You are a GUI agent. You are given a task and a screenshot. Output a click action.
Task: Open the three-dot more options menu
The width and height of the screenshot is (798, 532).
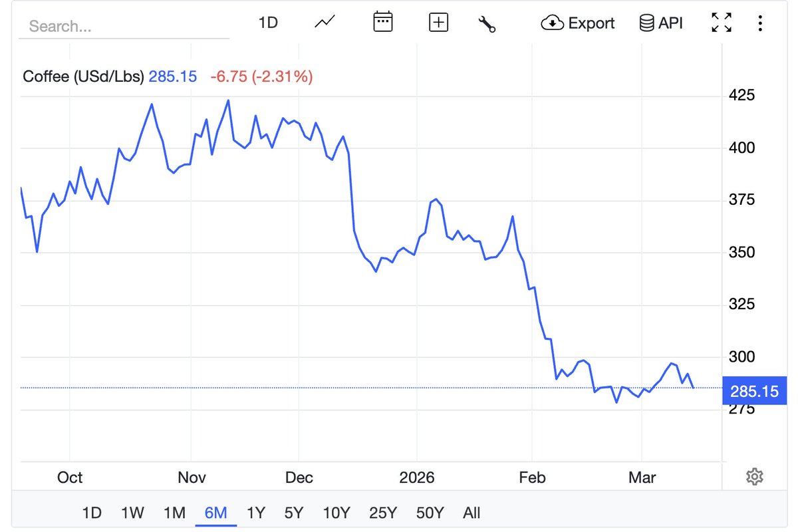pyautogui.click(x=760, y=23)
